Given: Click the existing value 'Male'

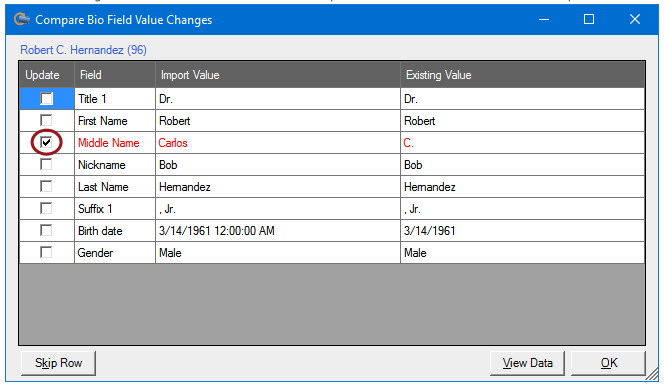Looking at the screenshot, I should coord(523,253).
